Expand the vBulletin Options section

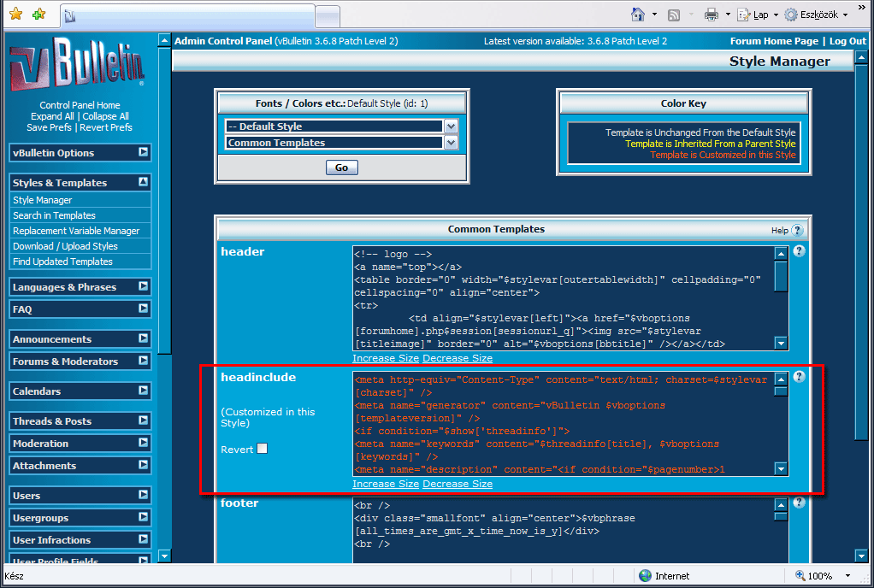tap(143, 152)
